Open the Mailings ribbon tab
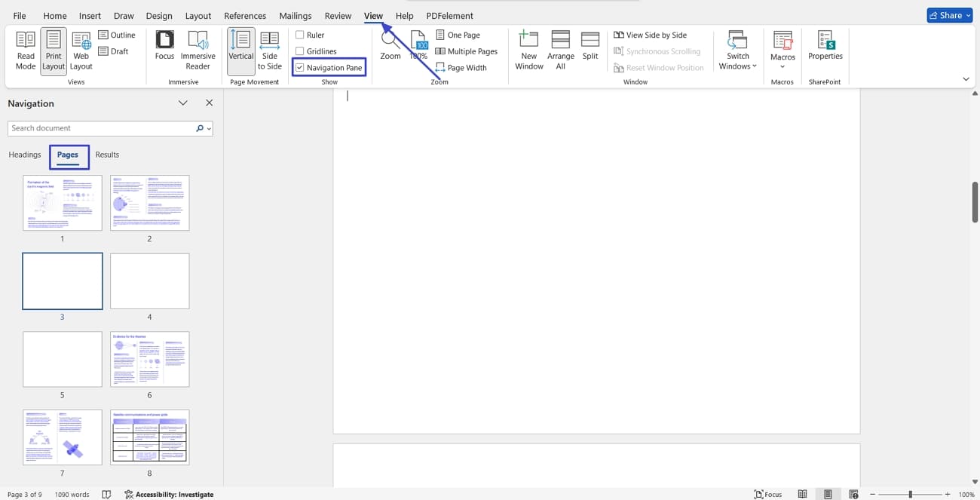 pos(295,15)
